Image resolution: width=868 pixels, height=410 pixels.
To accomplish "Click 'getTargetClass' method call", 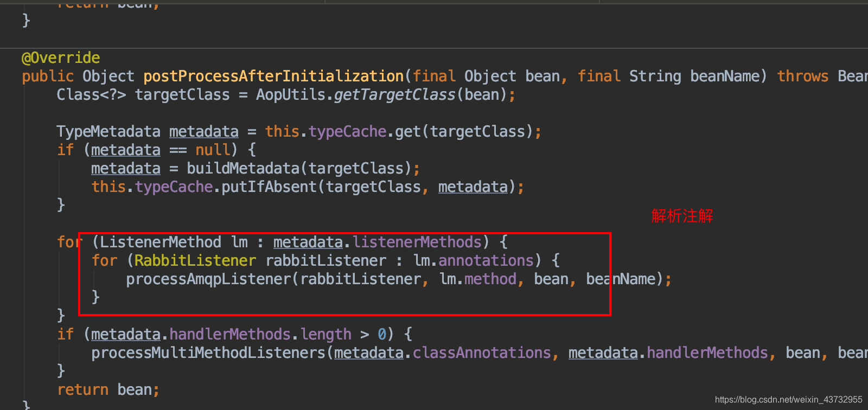I will pos(394,94).
